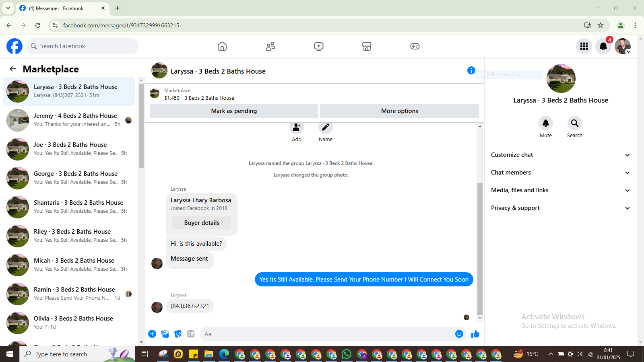This screenshot has height=362, width=644.
Task: Install app icon in the address bar
Action: [588, 25]
